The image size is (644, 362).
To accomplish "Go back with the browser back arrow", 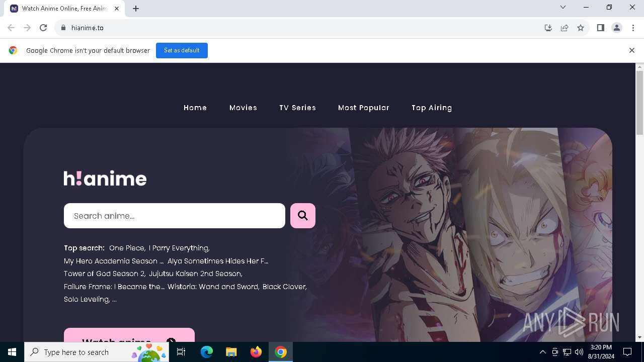I will pos(11,28).
